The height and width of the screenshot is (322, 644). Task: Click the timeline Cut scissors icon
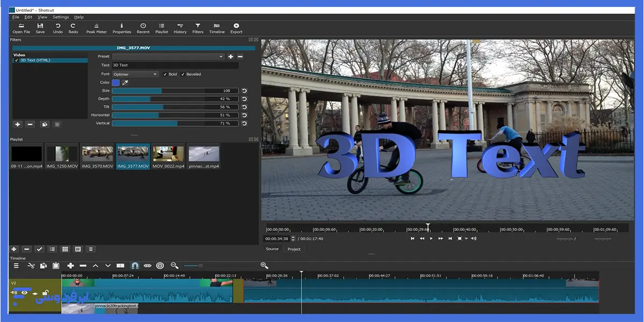point(31,266)
